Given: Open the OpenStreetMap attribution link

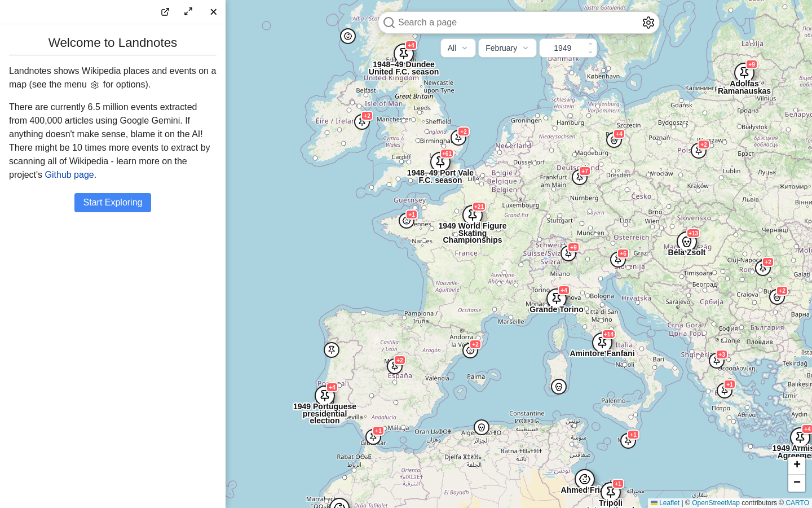Looking at the screenshot, I should pos(716,503).
